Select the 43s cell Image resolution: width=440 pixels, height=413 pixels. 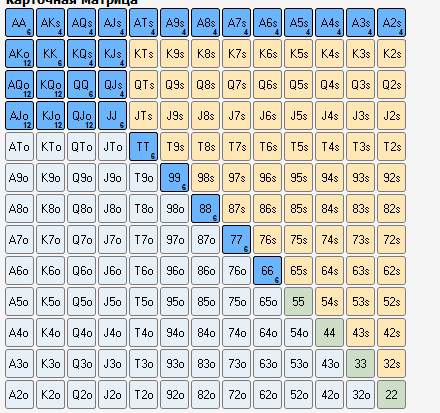coord(360,333)
